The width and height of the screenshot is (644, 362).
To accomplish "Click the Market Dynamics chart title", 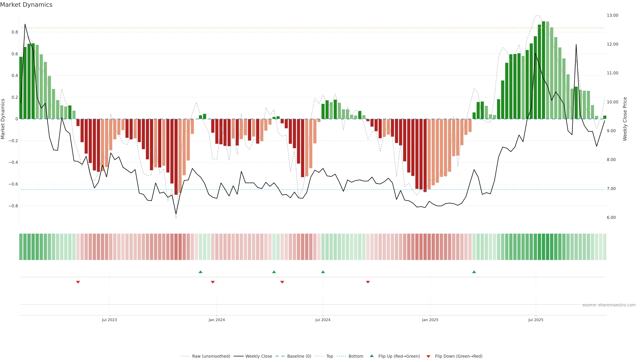I will tap(26, 5).
